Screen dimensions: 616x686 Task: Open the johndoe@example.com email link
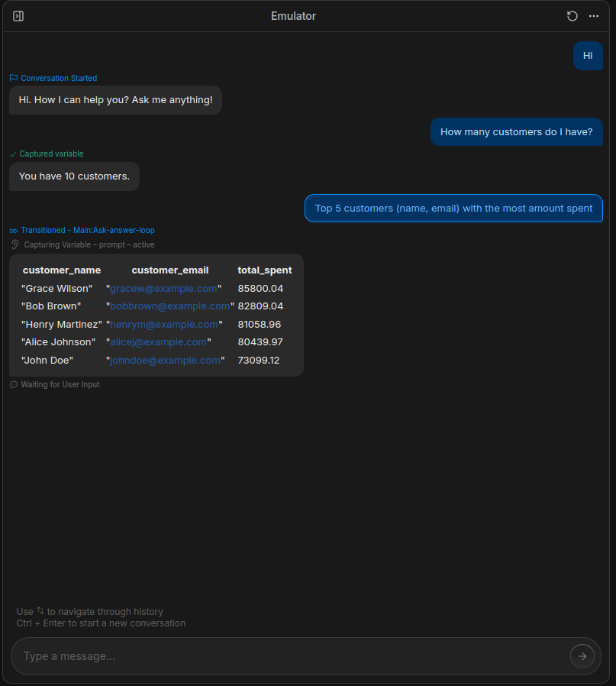point(165,360)
